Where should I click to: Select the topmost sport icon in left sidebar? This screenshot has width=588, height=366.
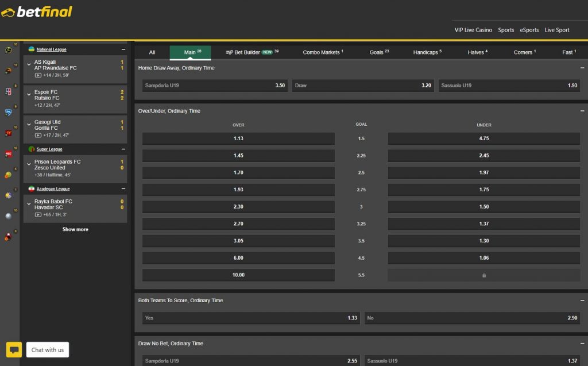[8, 50]
